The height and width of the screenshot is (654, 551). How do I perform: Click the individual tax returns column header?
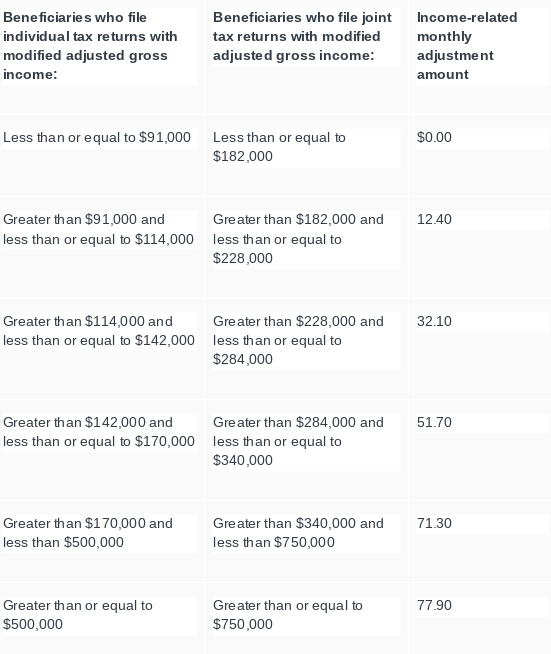pyautogui.click(x=99, y=46)
